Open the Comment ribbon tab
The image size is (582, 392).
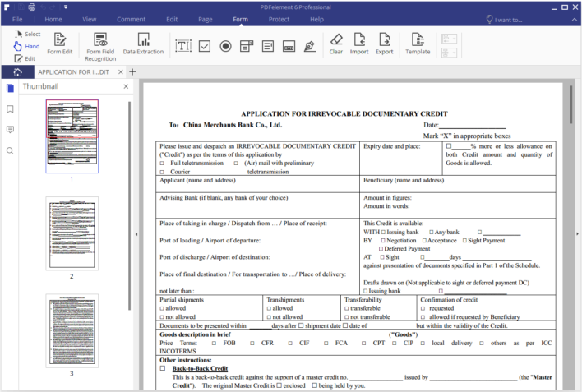[131, 19]
